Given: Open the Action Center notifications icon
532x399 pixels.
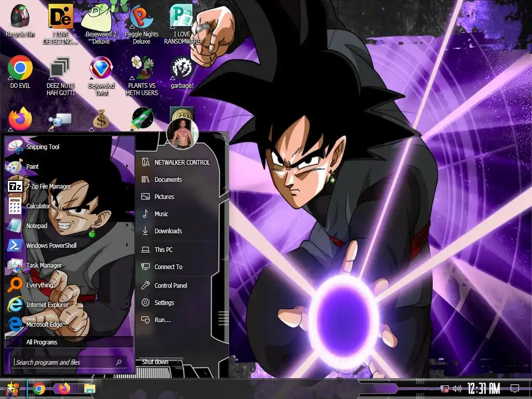Looking at the screenshot, I should pyautogui.click(x=515, y=389).
